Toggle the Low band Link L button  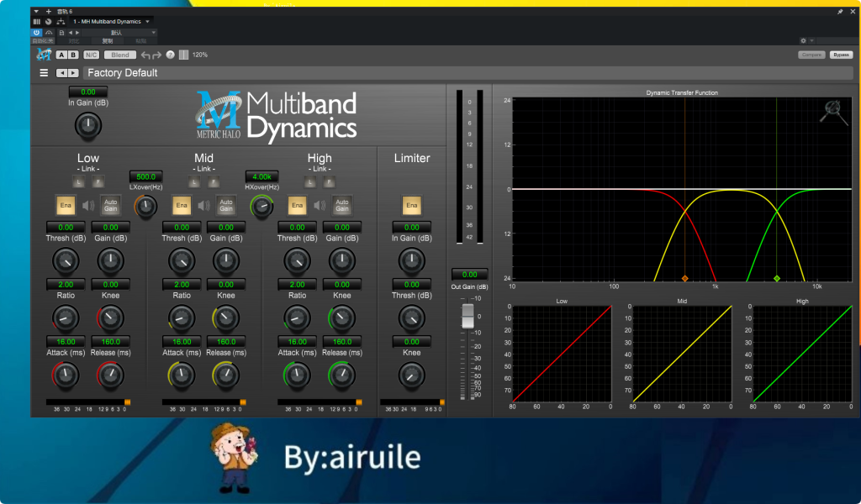click(78, 181)
